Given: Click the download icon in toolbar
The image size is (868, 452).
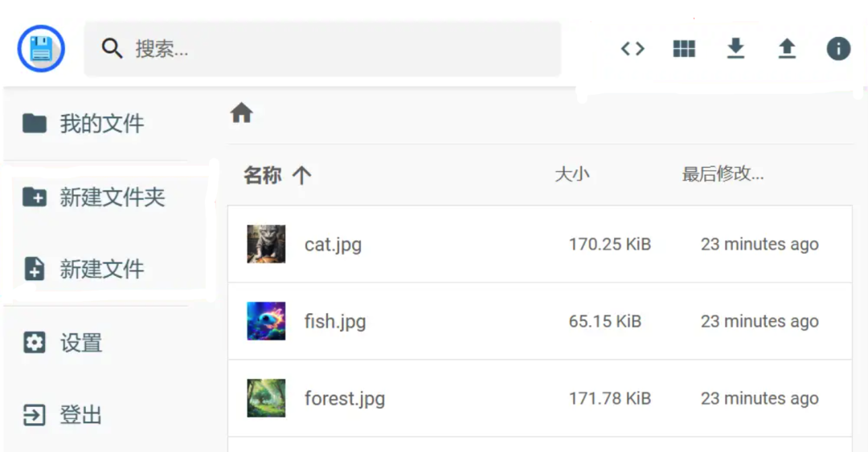Looking at the screenshot, I should [735, 49].
